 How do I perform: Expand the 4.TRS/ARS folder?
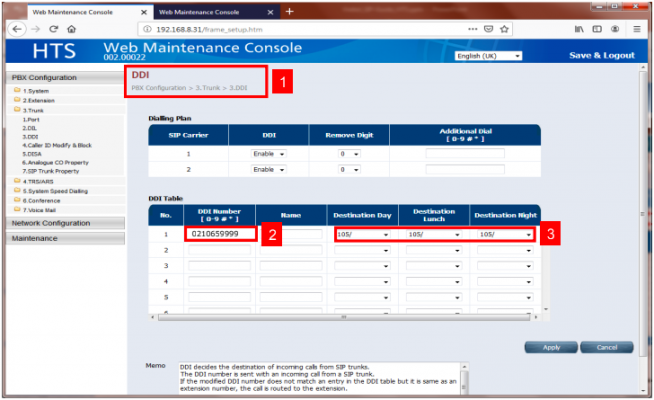[x=17, y=180]
